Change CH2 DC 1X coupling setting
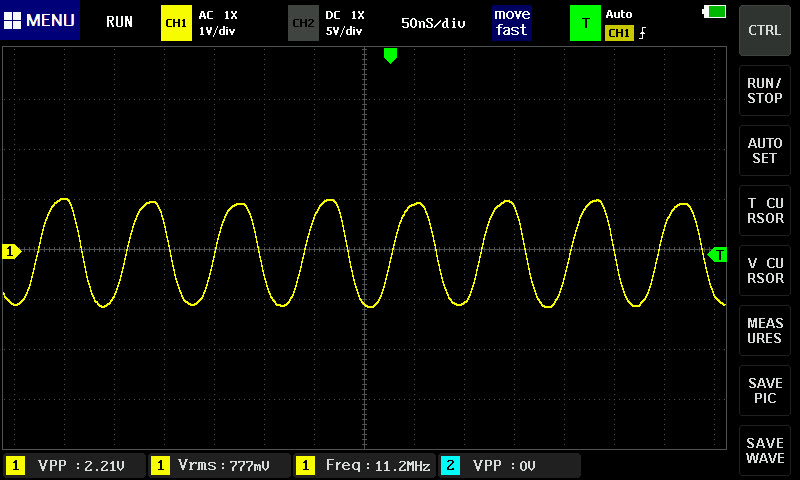This screenshot has width=800, height=480. coord(345,15)
